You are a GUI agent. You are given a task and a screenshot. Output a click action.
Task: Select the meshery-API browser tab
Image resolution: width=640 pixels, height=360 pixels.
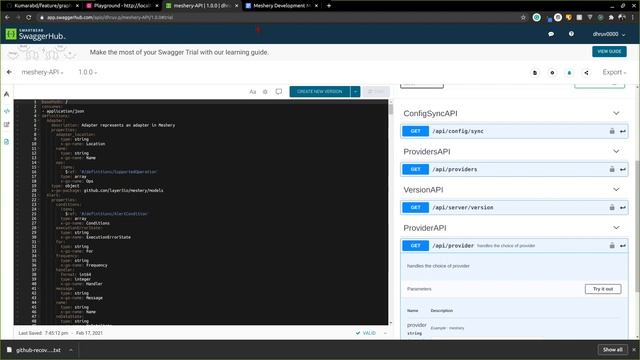(x=202, y=6)
